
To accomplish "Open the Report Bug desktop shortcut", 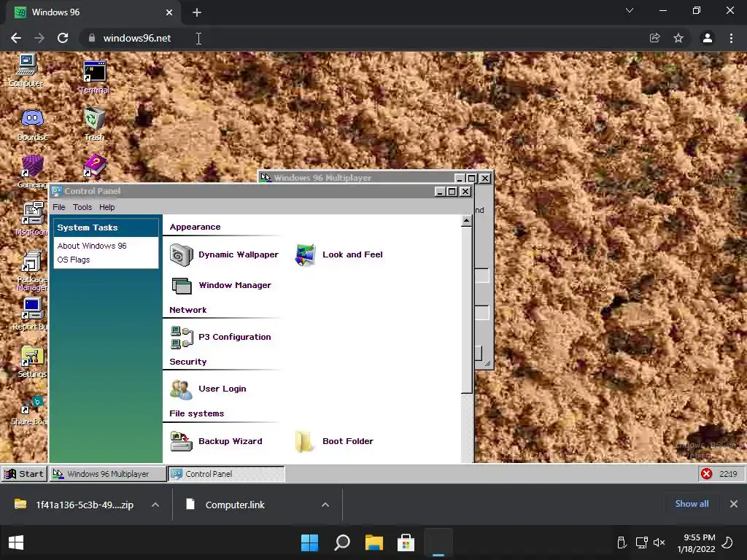I will click(x=31, y=314).
